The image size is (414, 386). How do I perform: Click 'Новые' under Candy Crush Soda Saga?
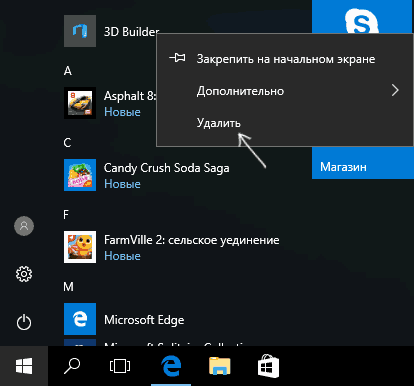pos(122,184)
